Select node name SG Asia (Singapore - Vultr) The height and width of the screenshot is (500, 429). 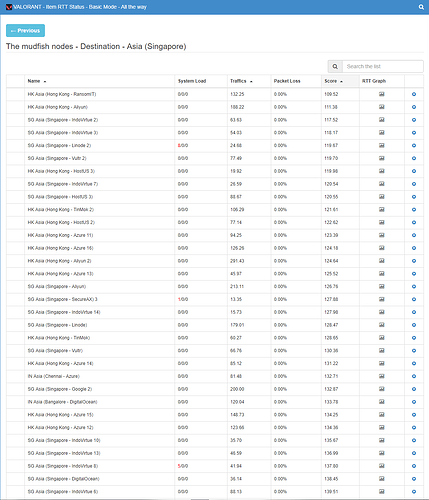[55, 351]
